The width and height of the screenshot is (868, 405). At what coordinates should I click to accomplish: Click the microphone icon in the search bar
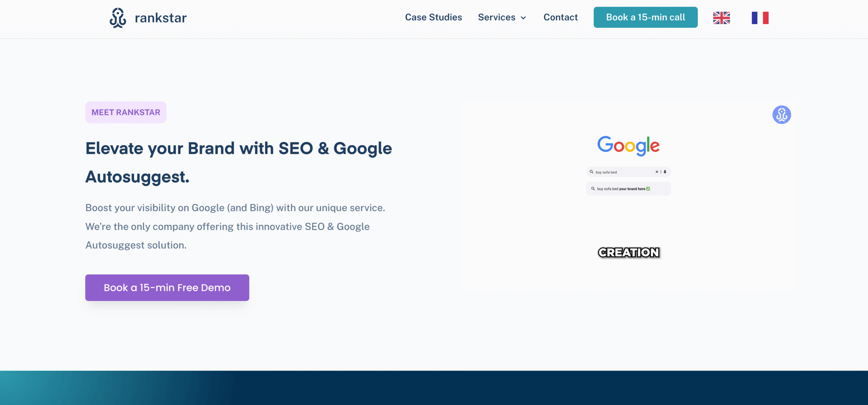[665, 172]
